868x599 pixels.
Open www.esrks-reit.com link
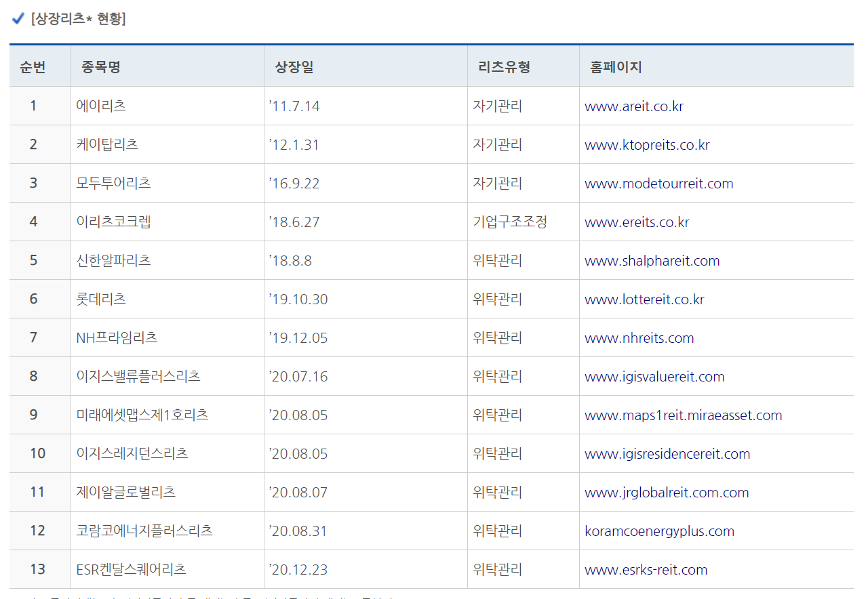pyautogui.click(x=646, y=570)
